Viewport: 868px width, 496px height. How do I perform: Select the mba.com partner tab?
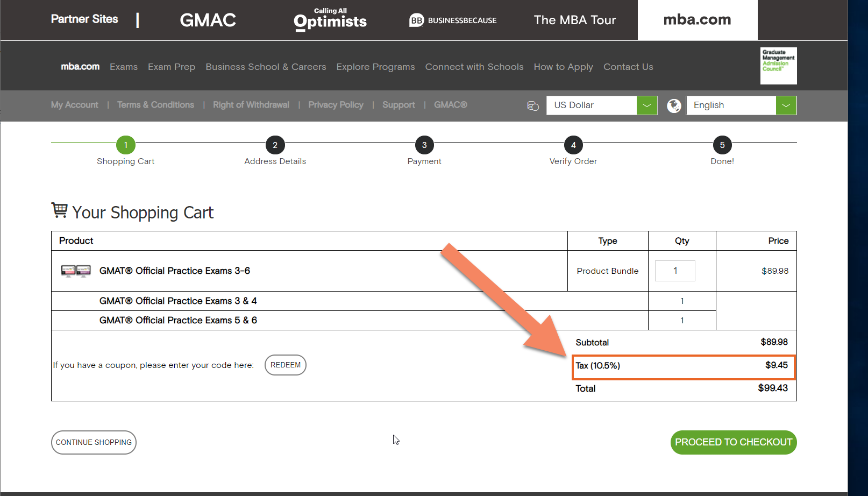click(697, 20)
